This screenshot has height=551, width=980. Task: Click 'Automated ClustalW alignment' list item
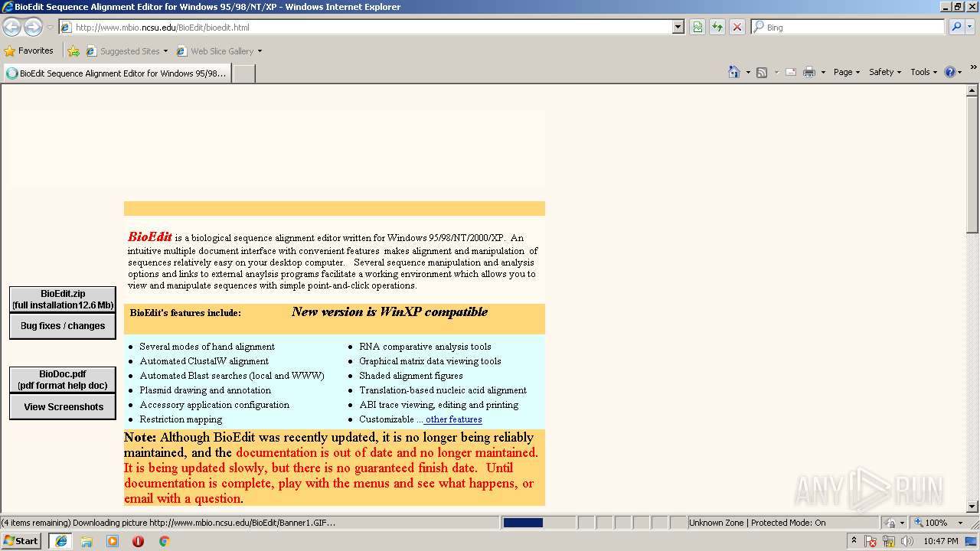204,361
